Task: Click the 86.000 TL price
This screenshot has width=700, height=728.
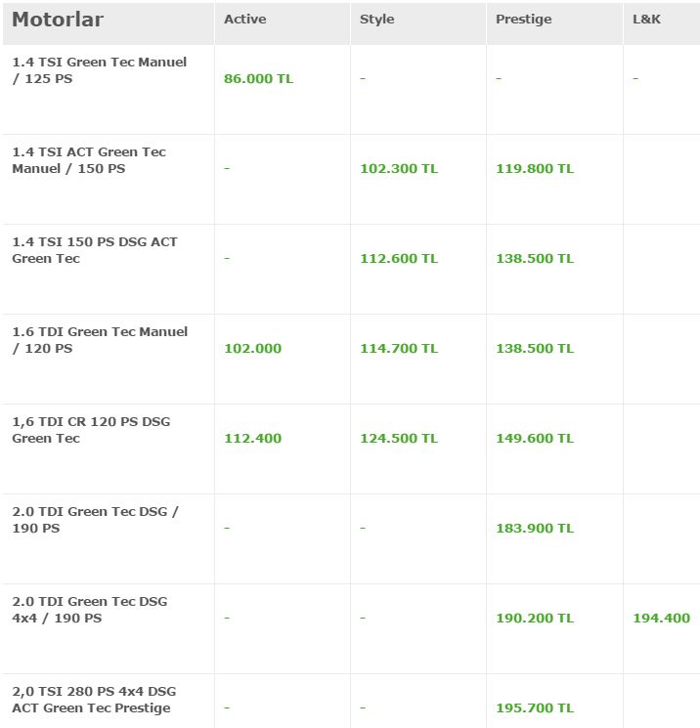Action: (258, 79)
